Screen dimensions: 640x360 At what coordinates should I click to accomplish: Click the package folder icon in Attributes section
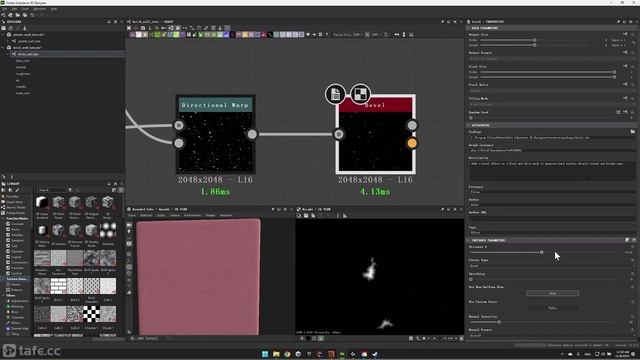(x=633, y=131)
